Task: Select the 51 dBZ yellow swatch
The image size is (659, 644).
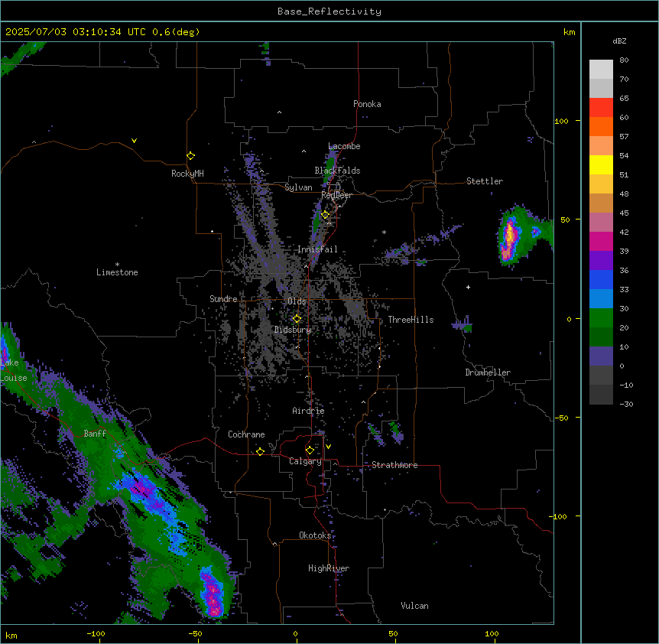Action: (601, 164)
